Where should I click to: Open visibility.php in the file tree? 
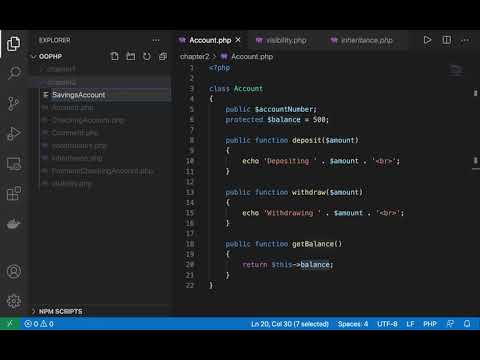point(71,184)
